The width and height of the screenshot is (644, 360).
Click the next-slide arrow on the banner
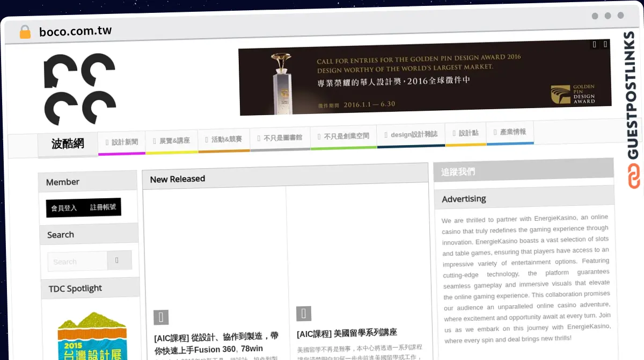(x=605, y=45)
